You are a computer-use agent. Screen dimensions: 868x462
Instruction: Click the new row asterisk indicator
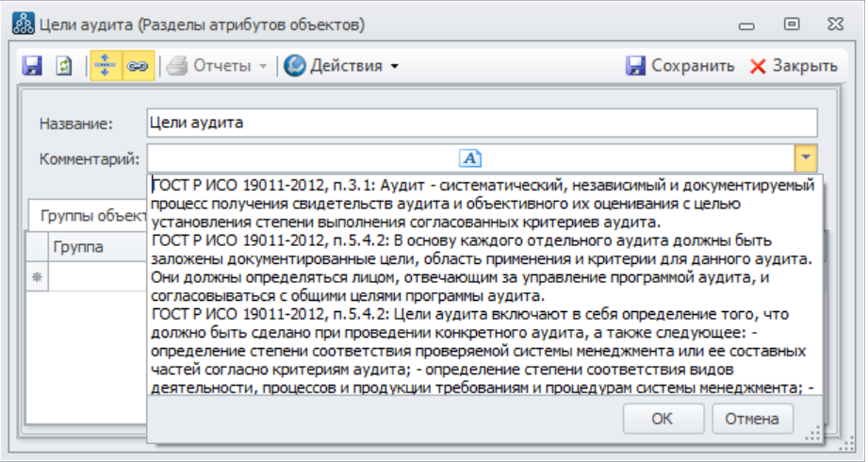[x=38, y=277]
